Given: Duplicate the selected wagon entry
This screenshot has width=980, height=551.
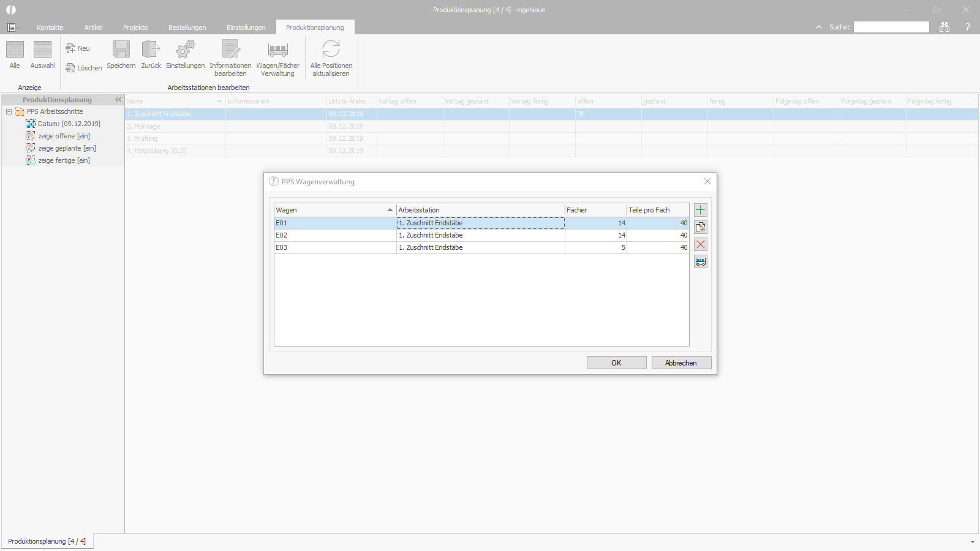Looking at the screenshot, I should tap(701, 227).
